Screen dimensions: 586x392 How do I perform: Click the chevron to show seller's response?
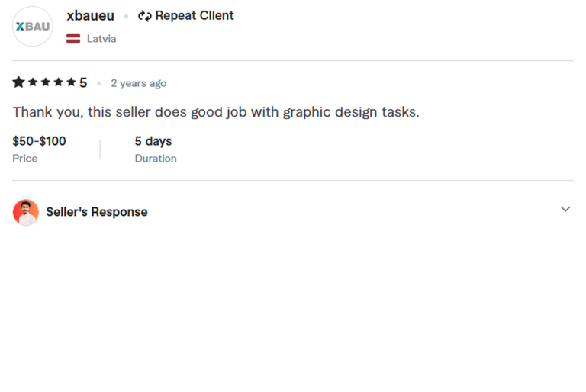click(x=565, y=209)
